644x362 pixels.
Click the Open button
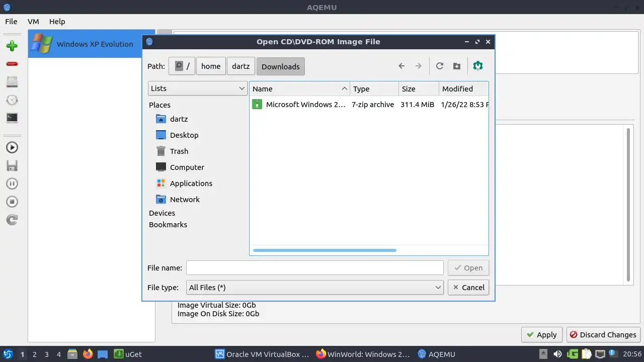tap(468, 268)
